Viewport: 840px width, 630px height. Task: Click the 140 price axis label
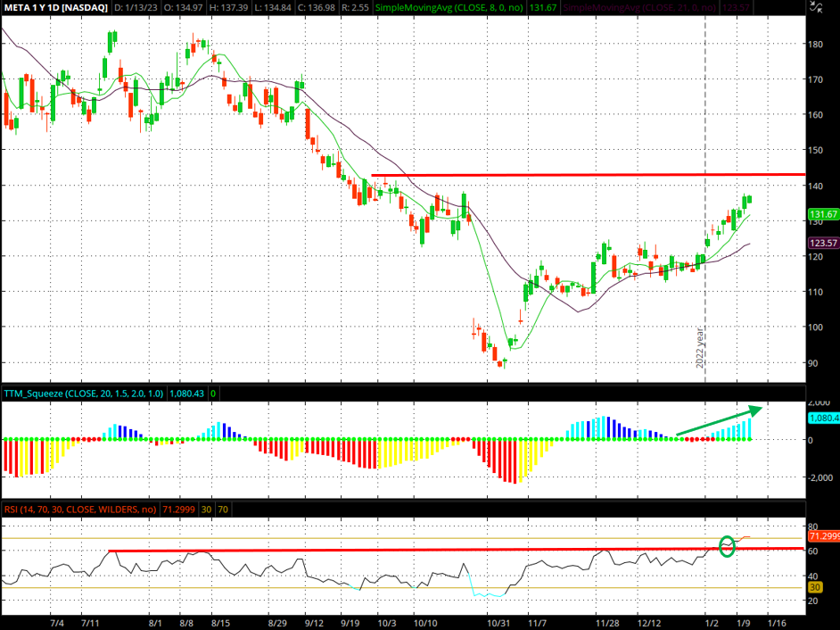pyautogui.click(x=815, y=186)
